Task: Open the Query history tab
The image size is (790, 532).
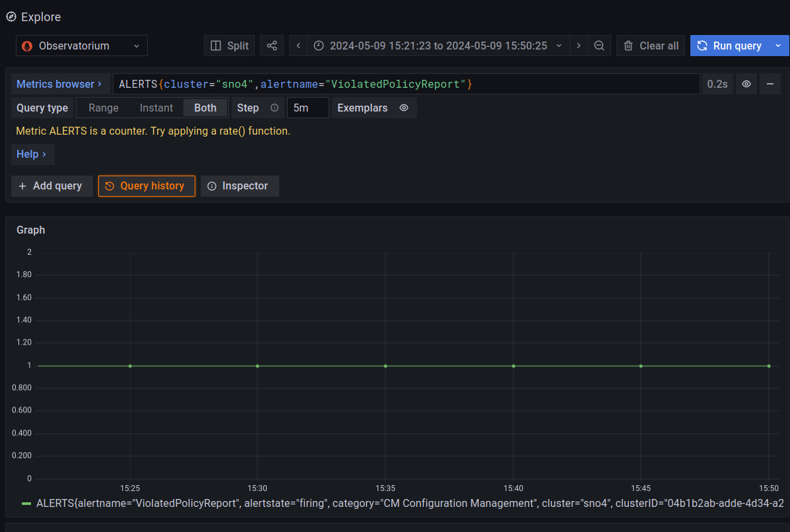Action: click(147, 186)
